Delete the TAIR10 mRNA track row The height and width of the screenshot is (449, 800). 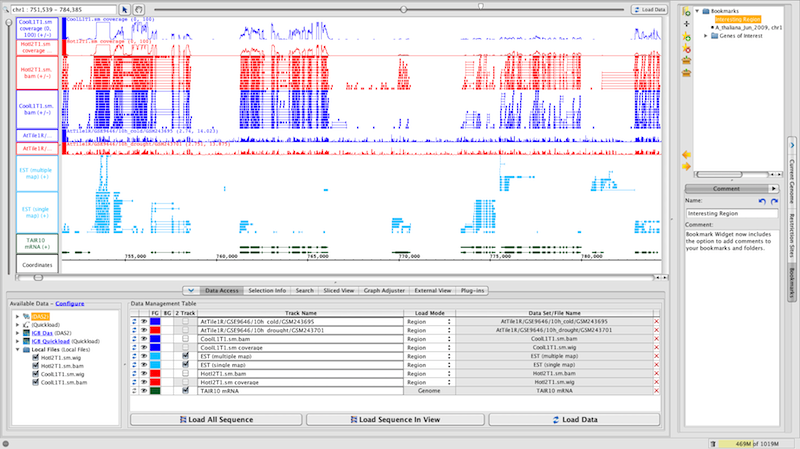click(657, 390)
